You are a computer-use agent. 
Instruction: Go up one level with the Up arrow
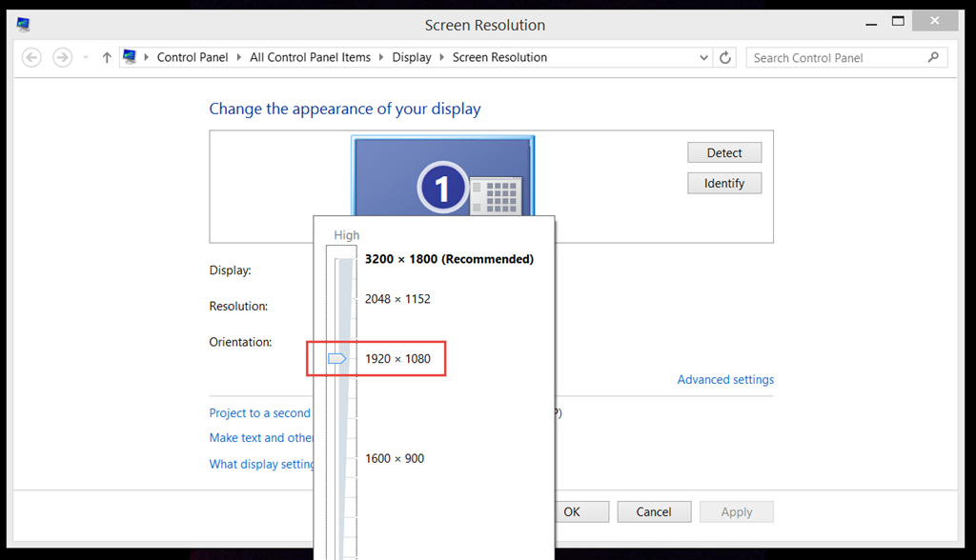pos(107,57)
